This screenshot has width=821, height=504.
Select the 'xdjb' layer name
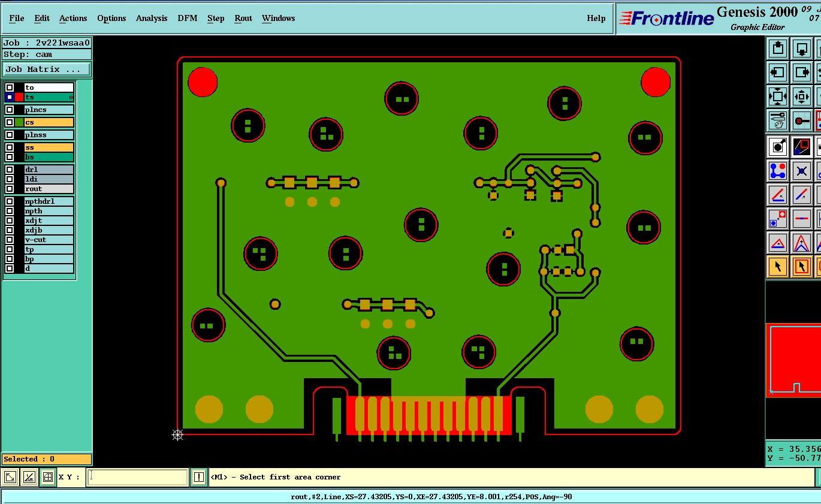point(49,230)
